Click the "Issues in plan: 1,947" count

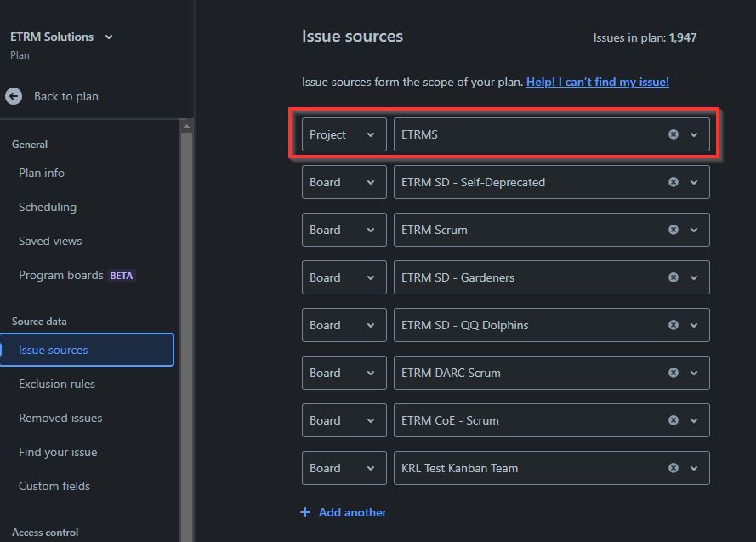(x=645, y=37)
